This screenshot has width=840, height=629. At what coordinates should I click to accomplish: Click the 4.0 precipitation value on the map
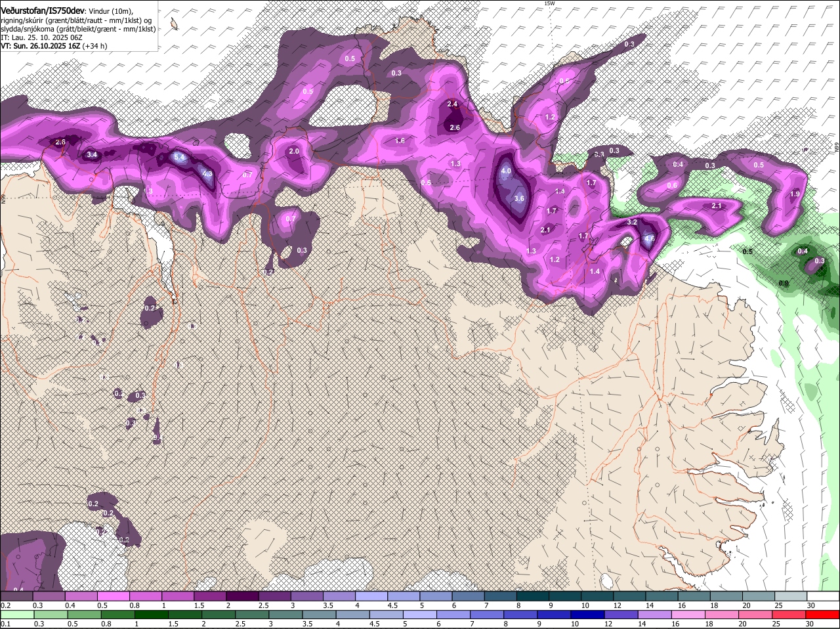pos(506,171)
